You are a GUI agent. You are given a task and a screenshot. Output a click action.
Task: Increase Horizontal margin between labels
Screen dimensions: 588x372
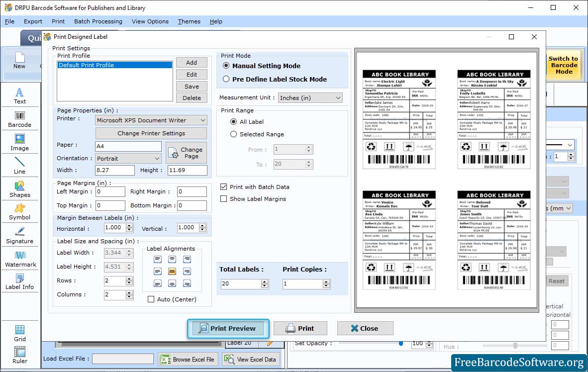point(129,225)
